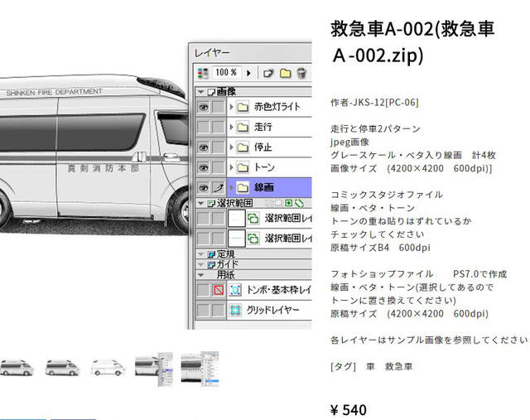Show the 走行 layer folder

tap(203, 127)
